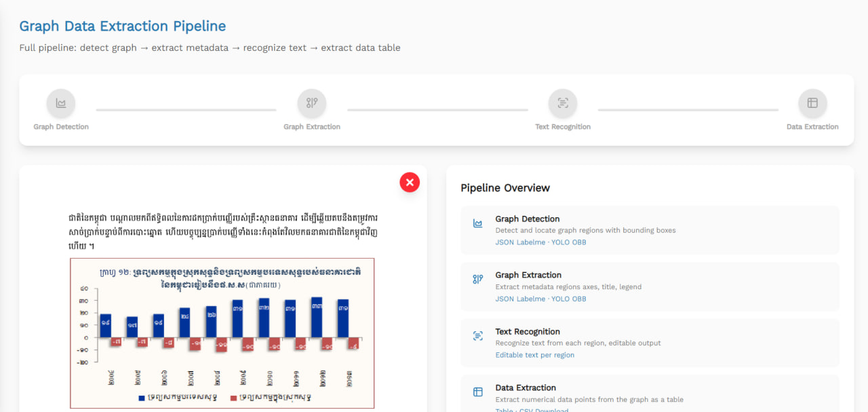This screenshot has height=412, width=868.
Task: Click Editable text per region link
Action: (535, 355)
